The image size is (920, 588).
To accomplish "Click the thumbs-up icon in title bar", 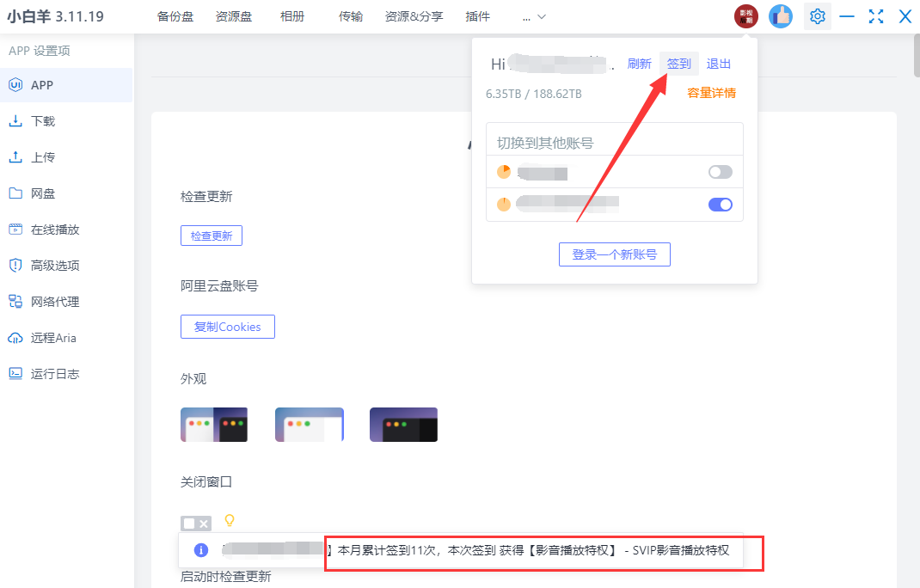I will click(781, 16).
